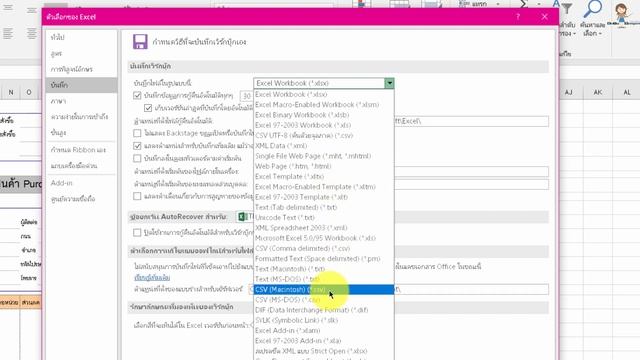
Task: Click the Excel Workbook (*.xlsx) combo box field
Action: [x=324, y=83]
